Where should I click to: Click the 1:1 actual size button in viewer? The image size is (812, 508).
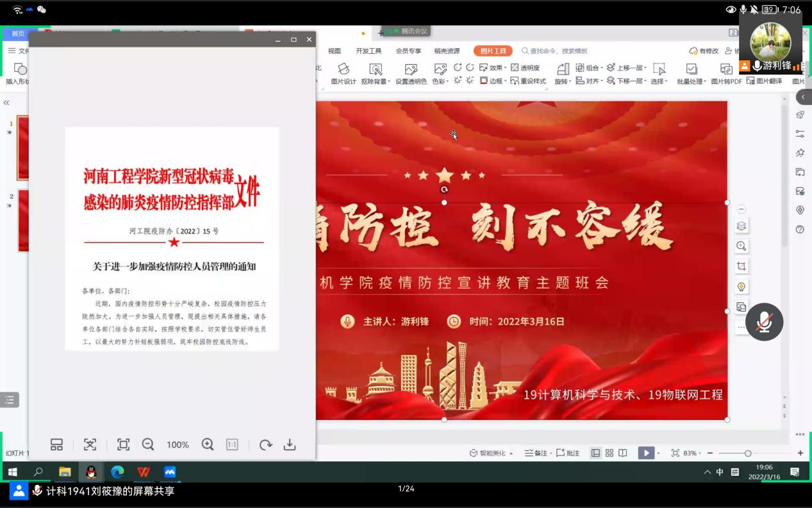click(x=232, y=444)
